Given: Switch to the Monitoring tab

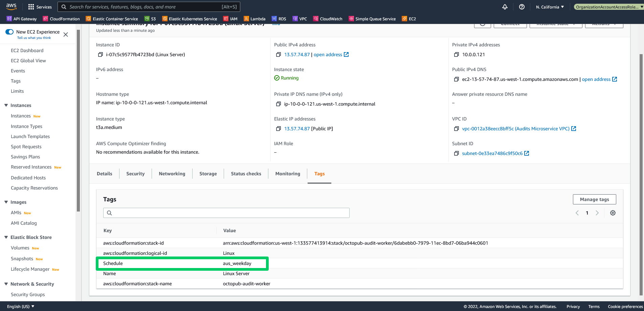Looking at the screenshot, I should pyautogui.click(x=287, y=174).
